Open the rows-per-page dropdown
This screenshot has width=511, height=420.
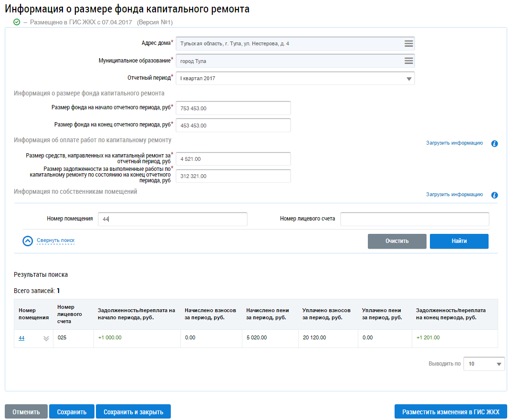[x=499, y=364]
